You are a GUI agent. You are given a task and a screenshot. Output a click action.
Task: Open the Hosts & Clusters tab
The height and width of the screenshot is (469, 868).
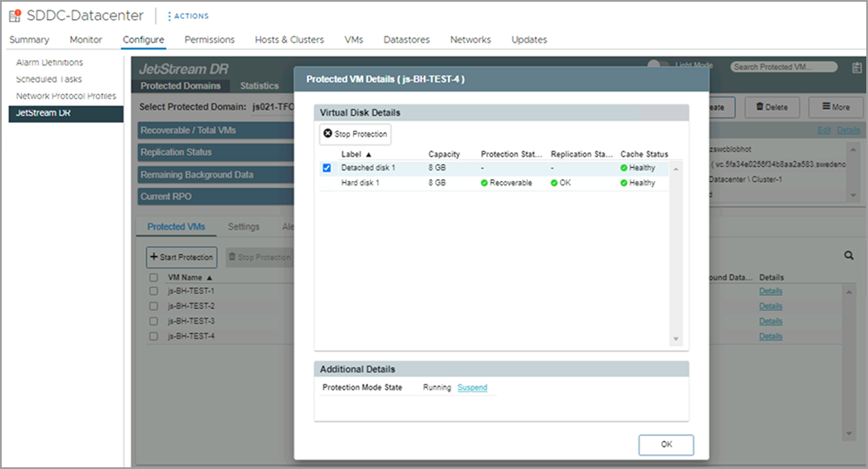[x=289, y=39]
